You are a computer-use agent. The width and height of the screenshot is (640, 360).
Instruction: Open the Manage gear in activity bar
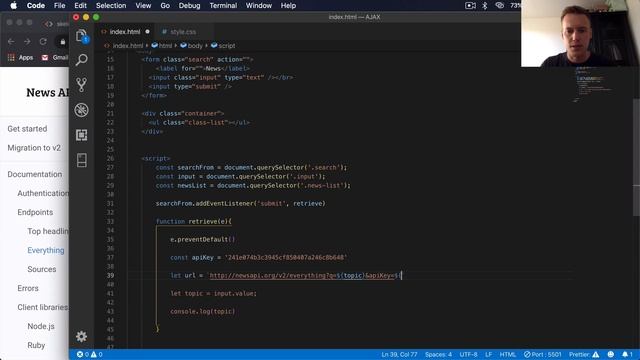pyautogui.click(x=82, y=336)
